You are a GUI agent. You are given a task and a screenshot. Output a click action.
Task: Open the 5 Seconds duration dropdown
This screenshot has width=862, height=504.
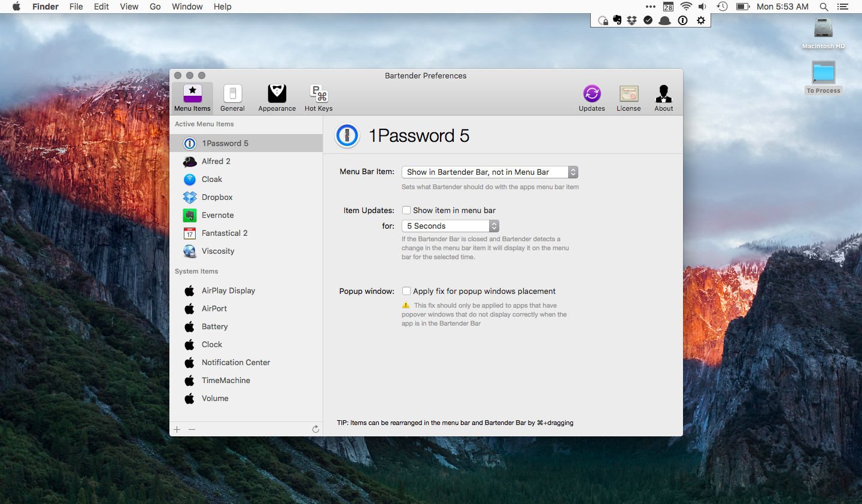[x=450, y=226]
